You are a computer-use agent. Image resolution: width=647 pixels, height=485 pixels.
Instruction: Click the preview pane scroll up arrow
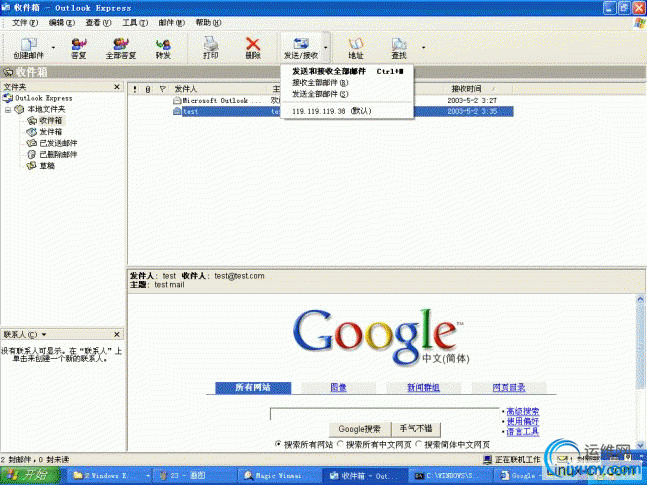[x=640, y=299]
